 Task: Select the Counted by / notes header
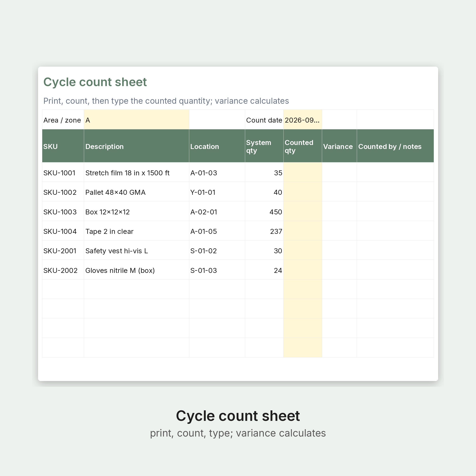[x=395, y=146]
